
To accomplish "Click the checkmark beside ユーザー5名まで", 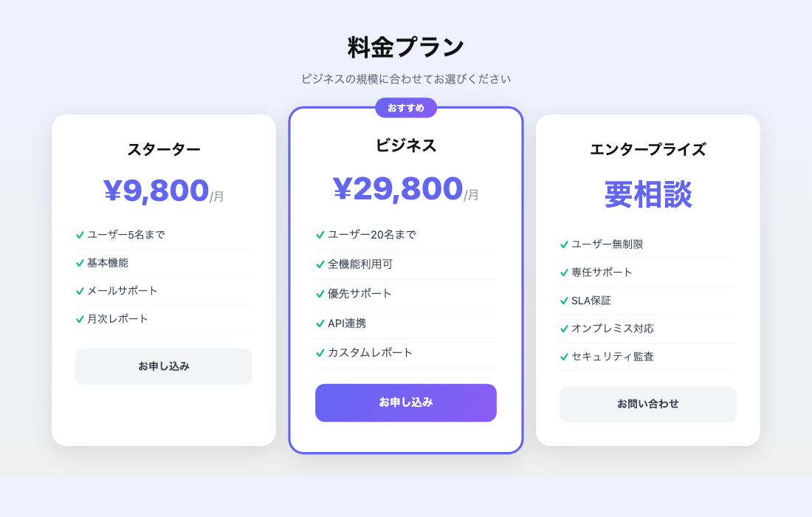I will click(79, 235).
